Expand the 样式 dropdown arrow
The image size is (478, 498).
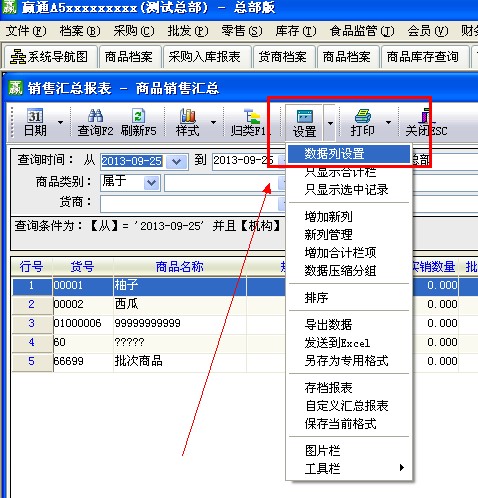pyautogui.click(x=213, y=122)
